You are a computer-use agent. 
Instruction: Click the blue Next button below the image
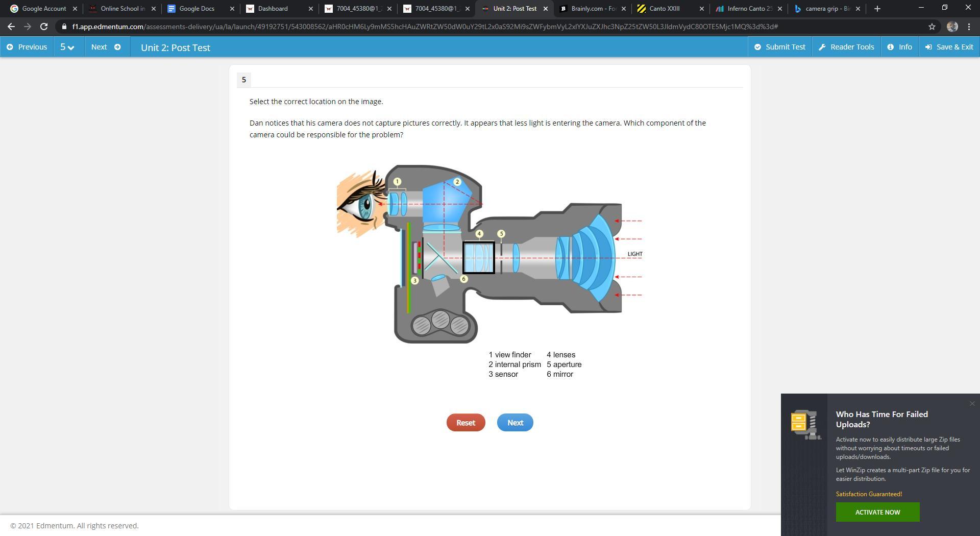tap(515, 423)
